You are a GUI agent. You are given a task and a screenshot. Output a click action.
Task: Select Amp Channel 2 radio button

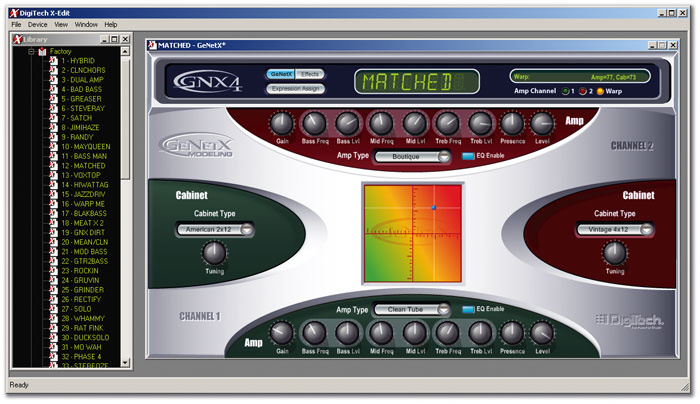(583, 91)
